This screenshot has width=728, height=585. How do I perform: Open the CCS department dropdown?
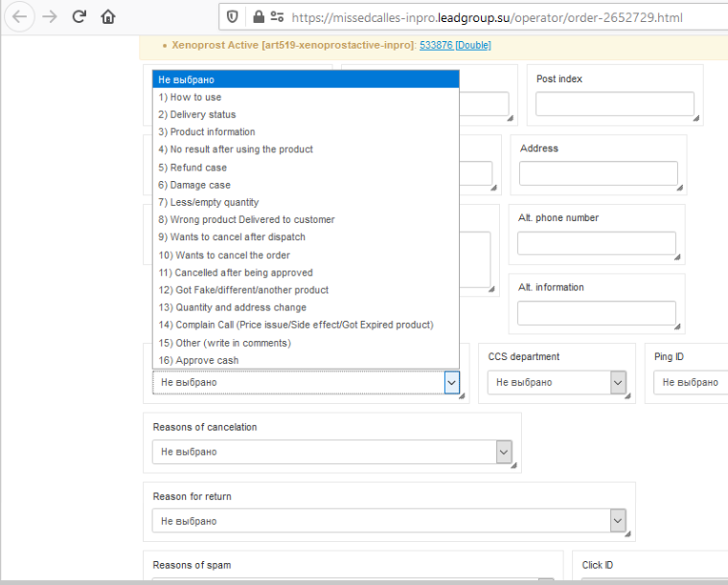click(x=557, y=383)
